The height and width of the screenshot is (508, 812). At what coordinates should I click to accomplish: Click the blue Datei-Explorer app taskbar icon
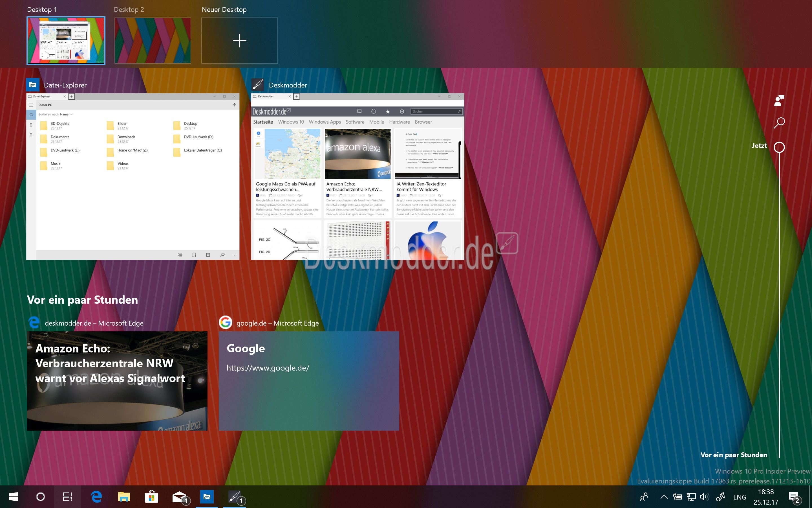[207, 497]
